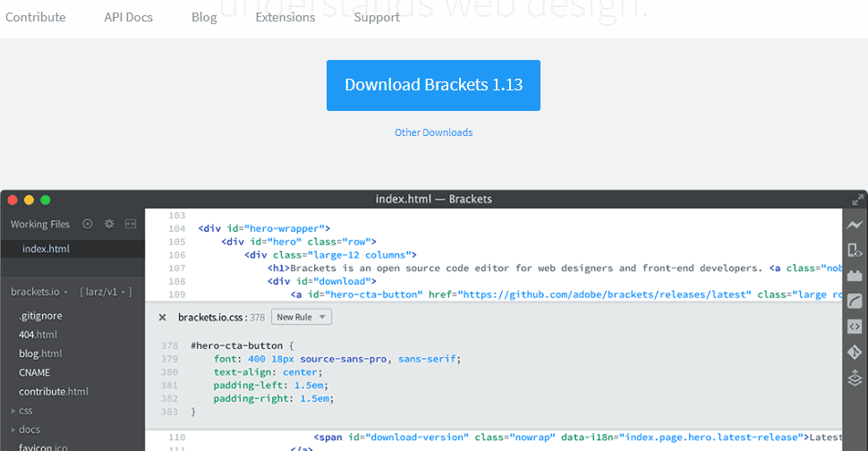Click the layers upload icon in right toolbar
Viewport: 868px width, 451px height.
click(855, 378)
